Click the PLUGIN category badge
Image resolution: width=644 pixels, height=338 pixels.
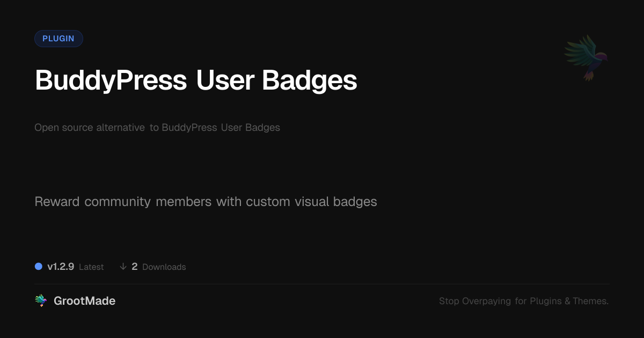pos(58,39)
